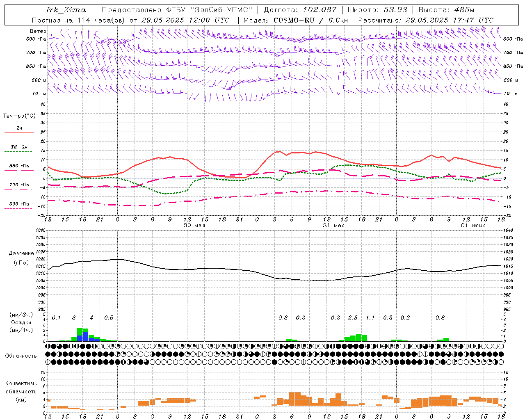The height and width of the screenshot is (420, 525).
Task: Select the "2.9" precipitation total
Action: click(353, 317)
